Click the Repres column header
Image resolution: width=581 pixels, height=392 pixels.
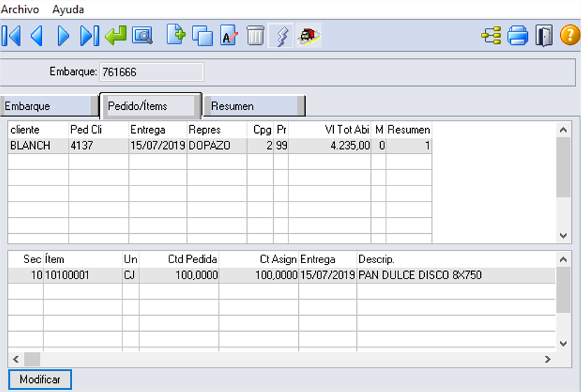(217, 129)
